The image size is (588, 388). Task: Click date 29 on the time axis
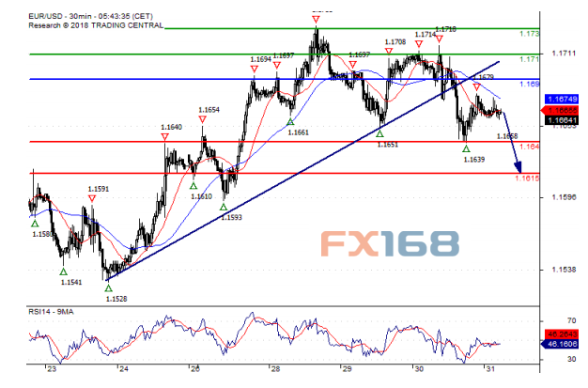pos(347,369)
